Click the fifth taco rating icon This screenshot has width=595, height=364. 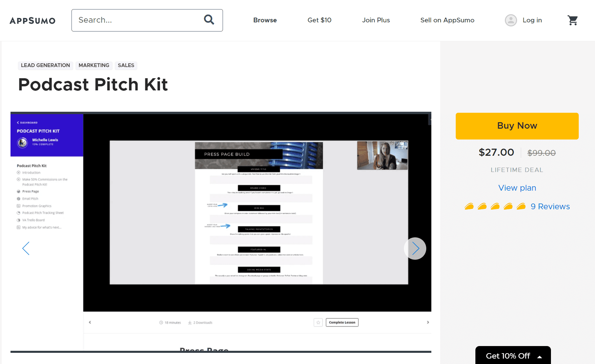(521, 206)
